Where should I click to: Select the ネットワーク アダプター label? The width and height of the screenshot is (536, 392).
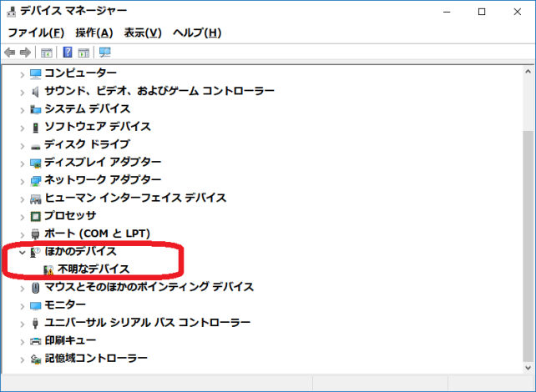(x=103, y=180)
